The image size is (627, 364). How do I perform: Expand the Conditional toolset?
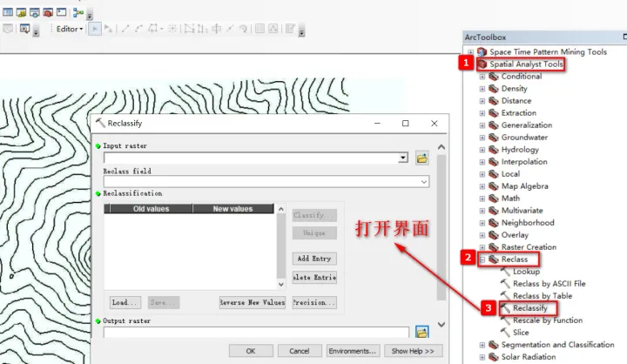click(x=482, y=77)
